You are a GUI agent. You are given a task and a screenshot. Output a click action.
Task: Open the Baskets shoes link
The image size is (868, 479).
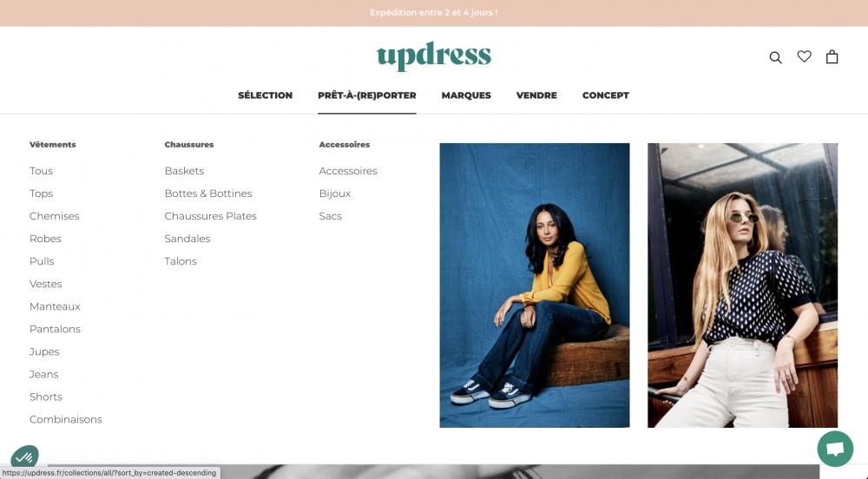[184, 171]
